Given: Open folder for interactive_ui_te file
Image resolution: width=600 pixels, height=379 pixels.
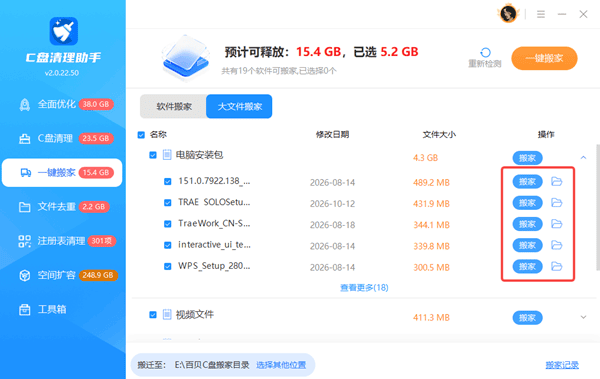Looking at the screenshot, I should click(557, 245).
